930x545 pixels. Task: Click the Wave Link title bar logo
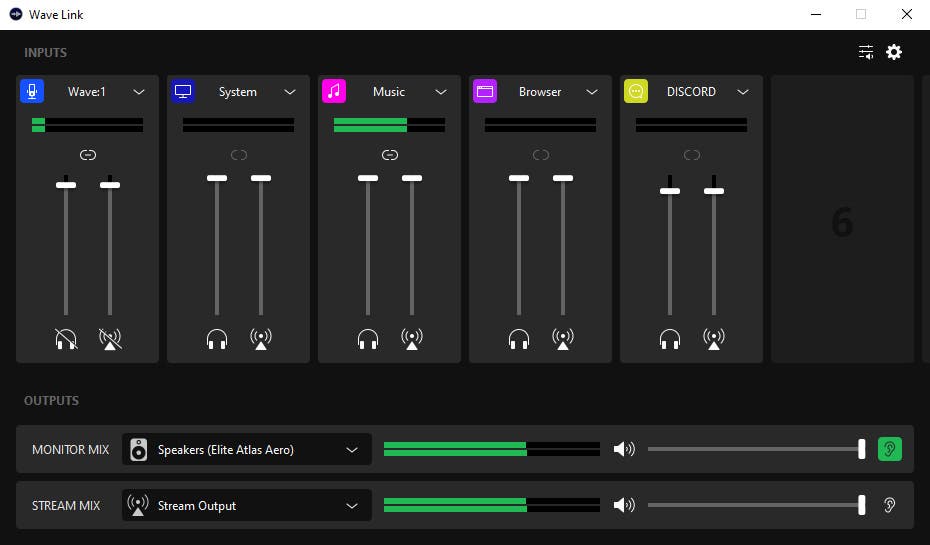tap(16, 14)
